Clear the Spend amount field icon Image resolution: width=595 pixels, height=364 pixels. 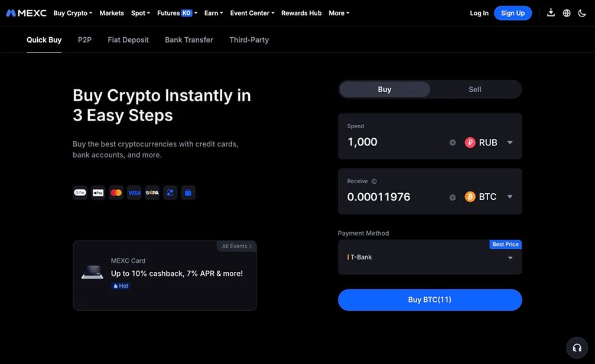tap(453, 143)
